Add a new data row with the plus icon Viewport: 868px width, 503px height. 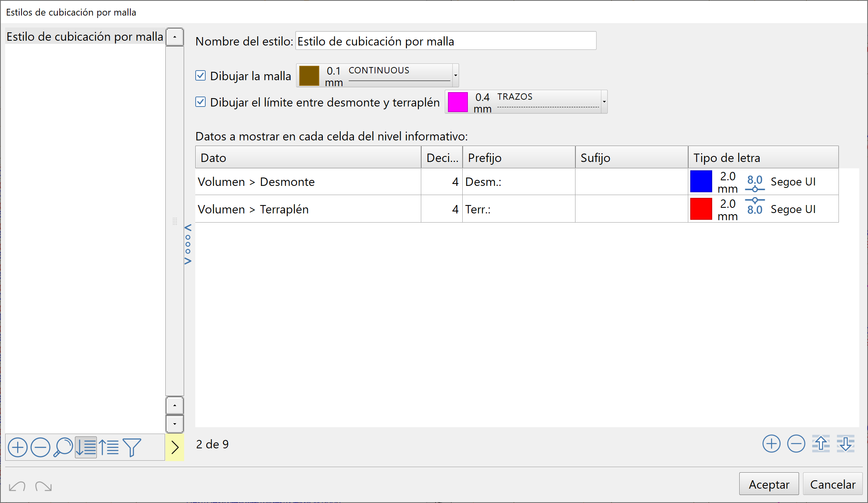coord(771,444)
